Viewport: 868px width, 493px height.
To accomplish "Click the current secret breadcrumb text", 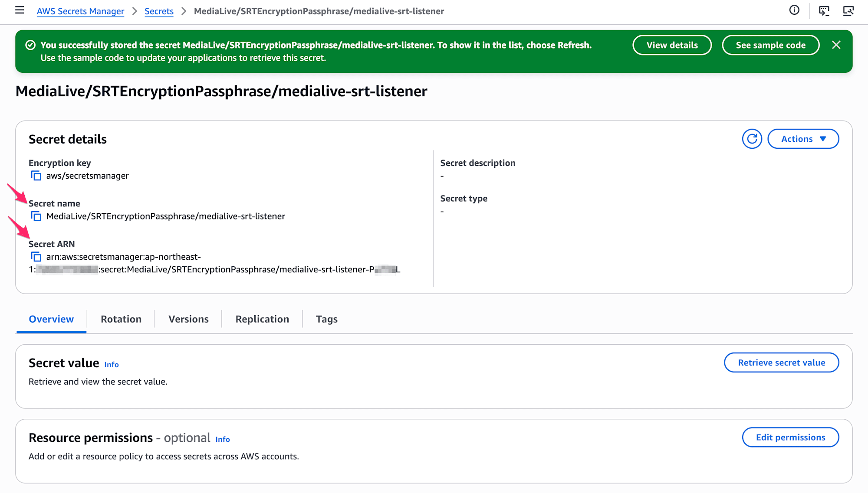I will coord(319,11).
